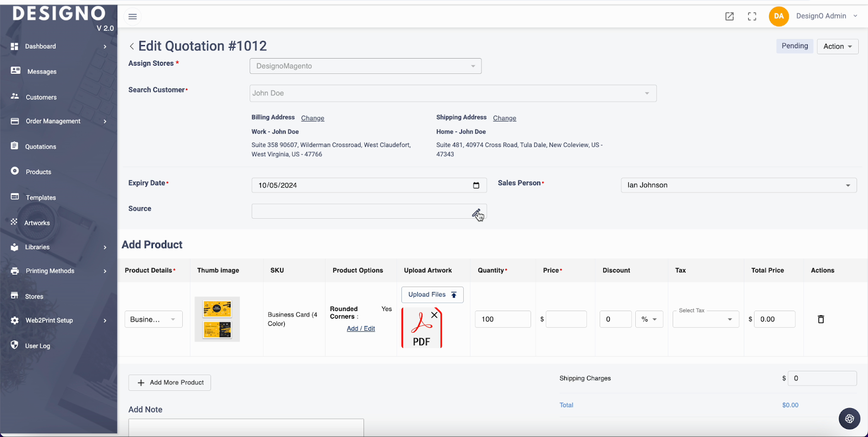868x437 pixels.
Task: Open Quotations from the sidebar
Action: (x=41, y=147)
